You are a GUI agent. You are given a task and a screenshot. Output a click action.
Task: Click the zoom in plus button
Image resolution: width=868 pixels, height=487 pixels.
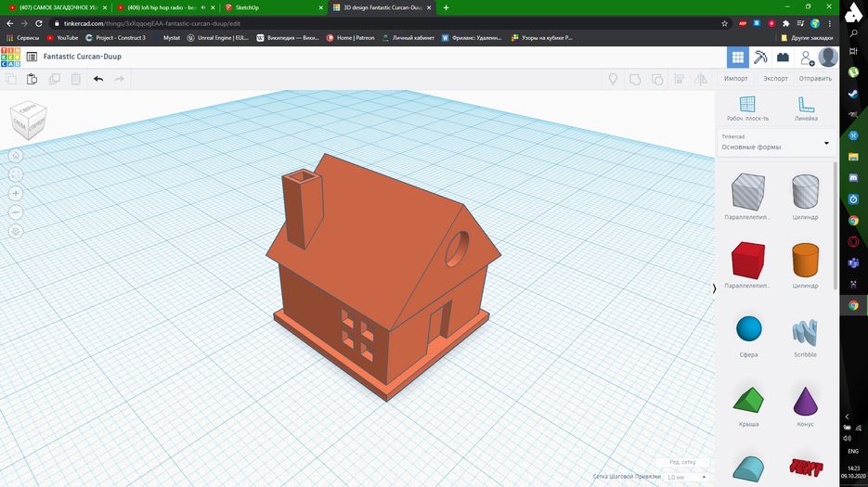16,193
